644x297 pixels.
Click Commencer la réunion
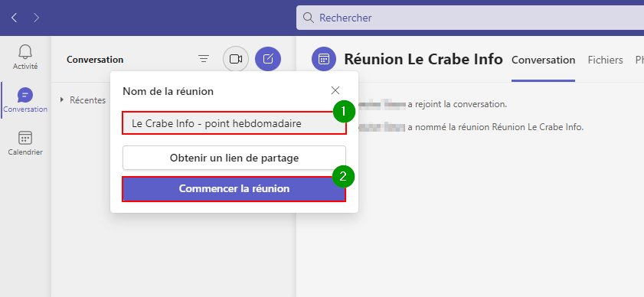coord(234,189)
